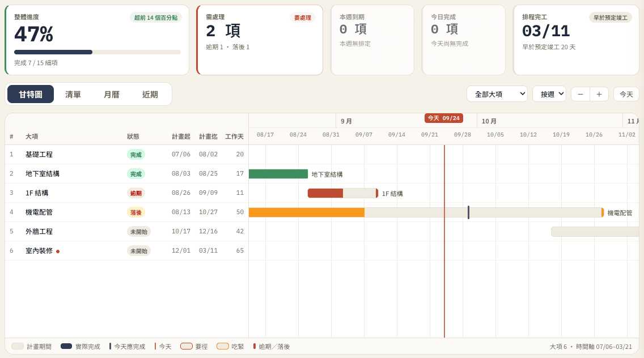This screenshot has height=358, width=644.
Task: Click the 10/27 planned end of 機電配管
Action: tap(208, 212)
